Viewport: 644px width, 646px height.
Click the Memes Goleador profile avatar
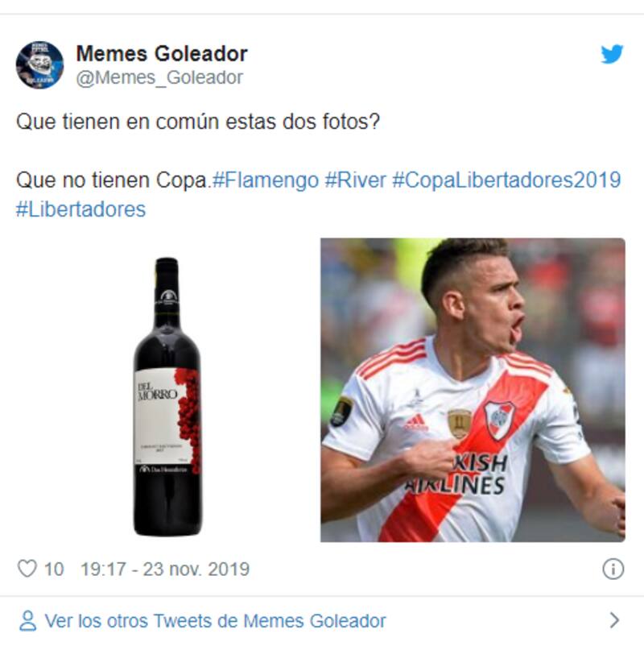click(x=39, y=64)
